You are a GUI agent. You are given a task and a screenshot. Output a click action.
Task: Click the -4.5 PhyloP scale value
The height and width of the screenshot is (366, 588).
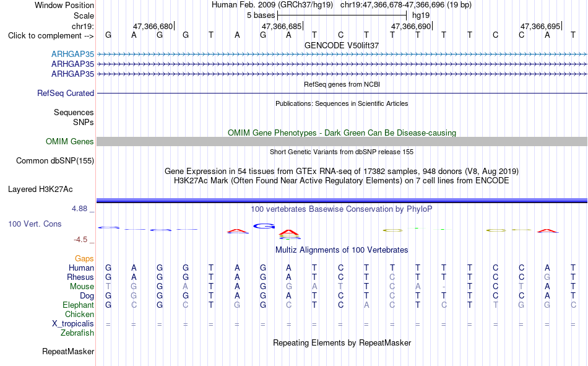[x=80, y=240]
